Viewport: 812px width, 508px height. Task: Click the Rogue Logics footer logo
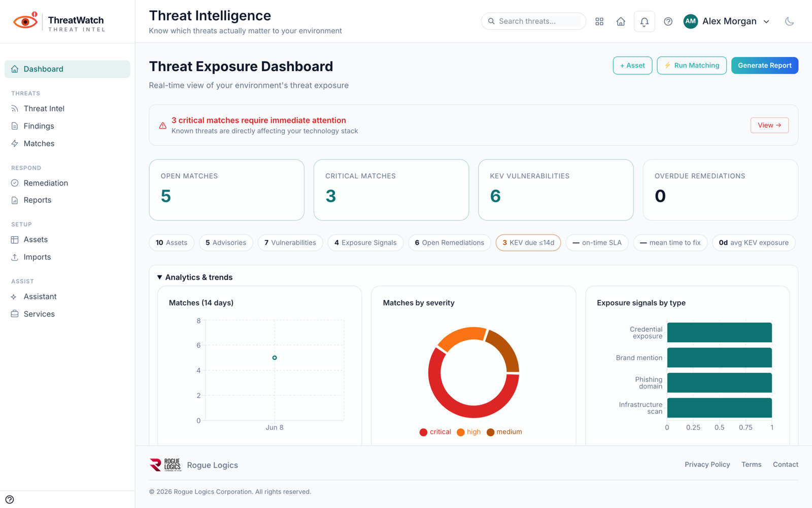(x=165, y=465)
